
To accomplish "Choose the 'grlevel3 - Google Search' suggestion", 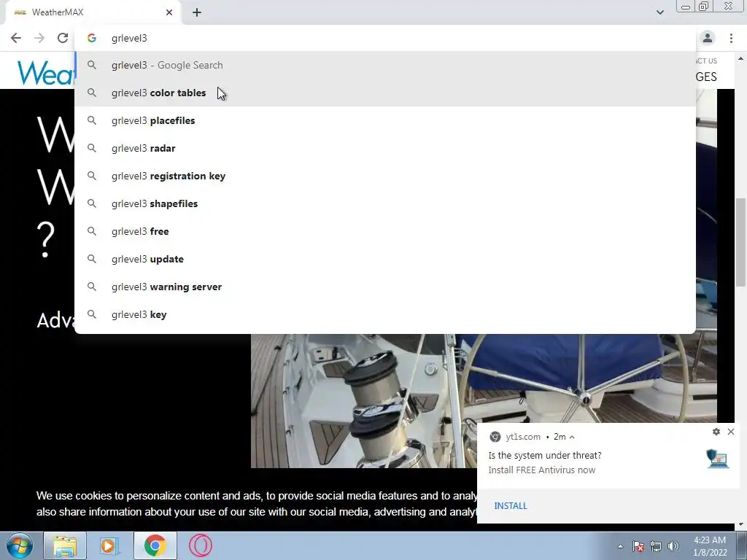I will coord(385,65).
